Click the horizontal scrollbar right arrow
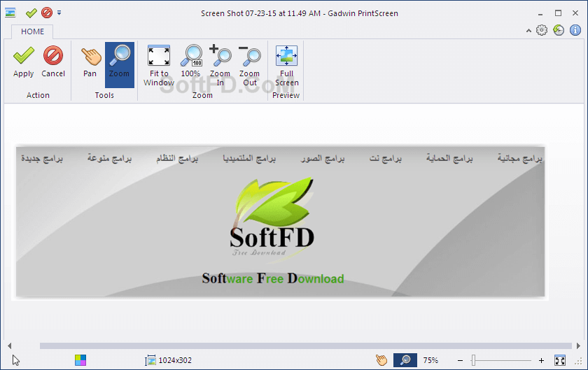 pos(578,346)
